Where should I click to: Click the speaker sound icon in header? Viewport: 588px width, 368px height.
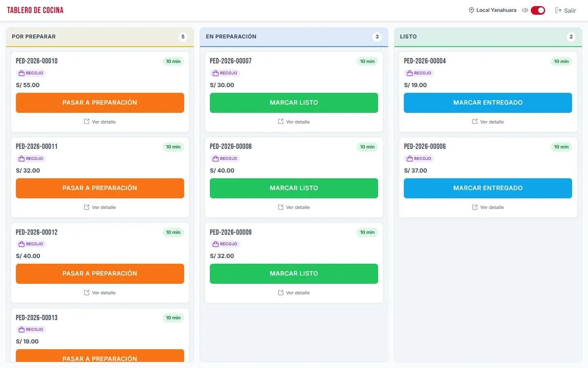tap(525, 10)
